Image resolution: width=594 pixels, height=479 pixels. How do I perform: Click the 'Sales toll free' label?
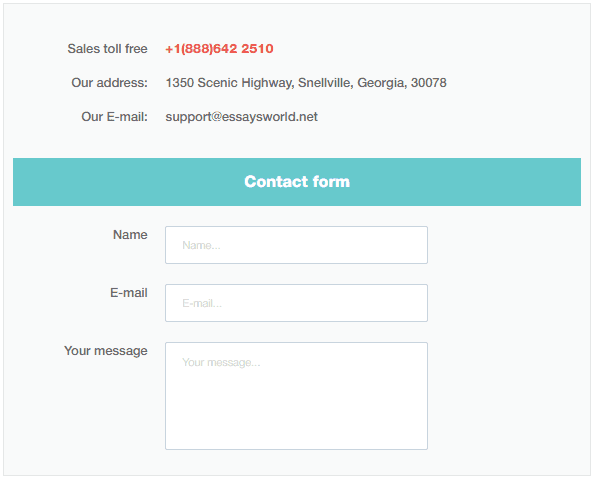(x=108, y=49)
